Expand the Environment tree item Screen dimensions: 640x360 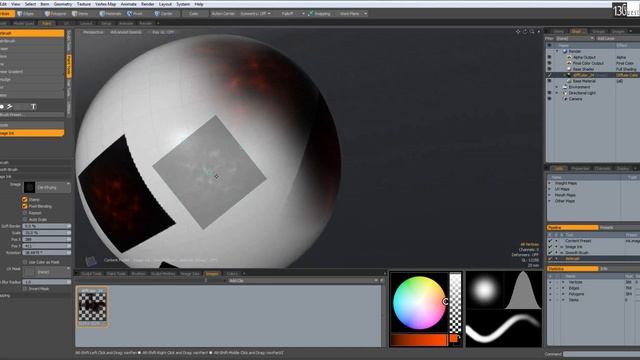click(x=557, y=87)
